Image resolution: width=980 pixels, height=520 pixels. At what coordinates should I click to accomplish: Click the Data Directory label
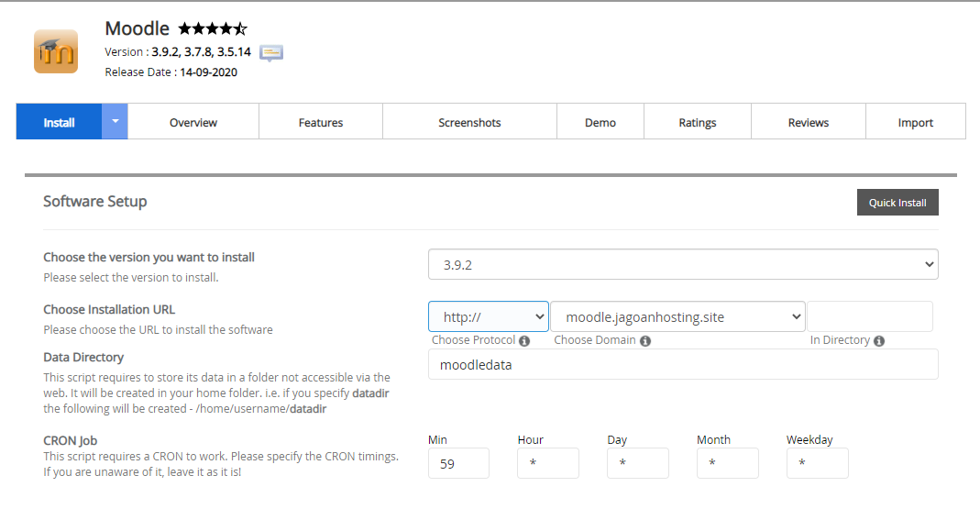[83, 357]
